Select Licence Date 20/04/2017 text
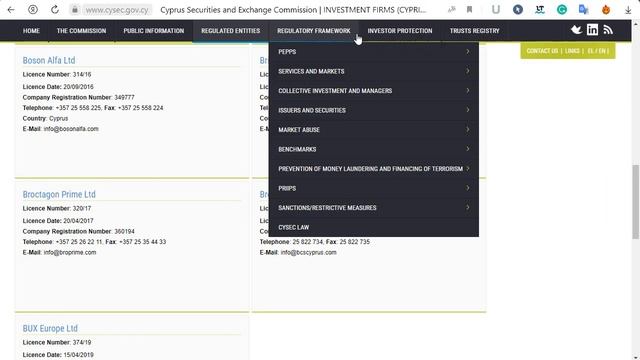Viewport: 640px width, 360px height. click(58, 220)
